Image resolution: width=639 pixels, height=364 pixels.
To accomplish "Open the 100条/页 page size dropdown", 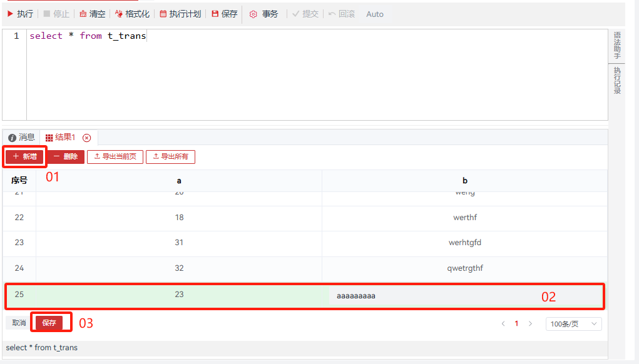I will (574, 324).
